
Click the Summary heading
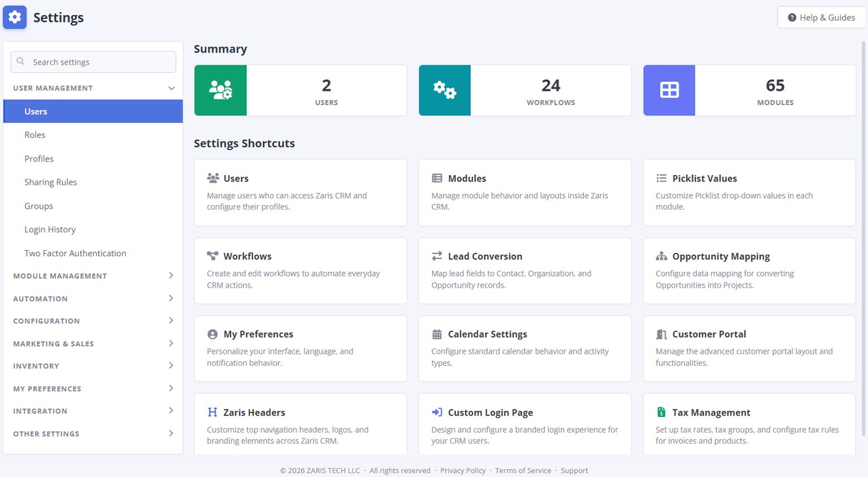click(x=220, y=49)
